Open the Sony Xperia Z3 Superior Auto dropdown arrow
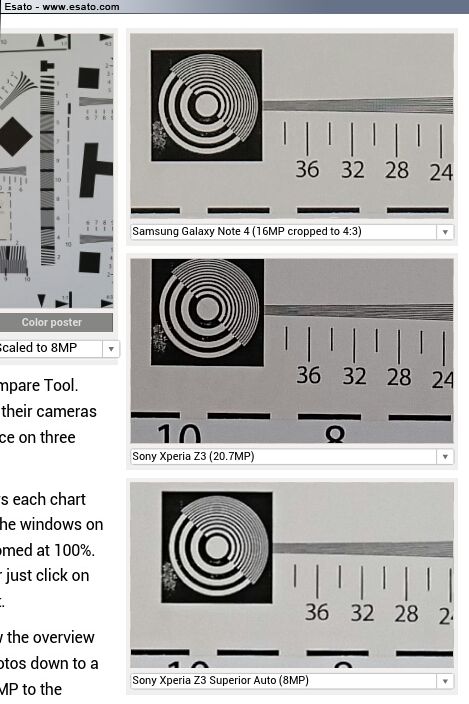The width and height of the screenshot is (469, 704). click(x=445, y=681)
